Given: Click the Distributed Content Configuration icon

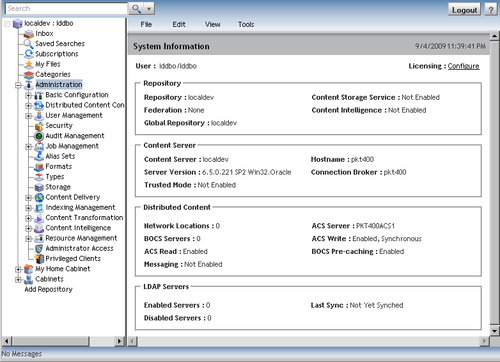Looking at the screenshot, I should (x=39, y=105).
